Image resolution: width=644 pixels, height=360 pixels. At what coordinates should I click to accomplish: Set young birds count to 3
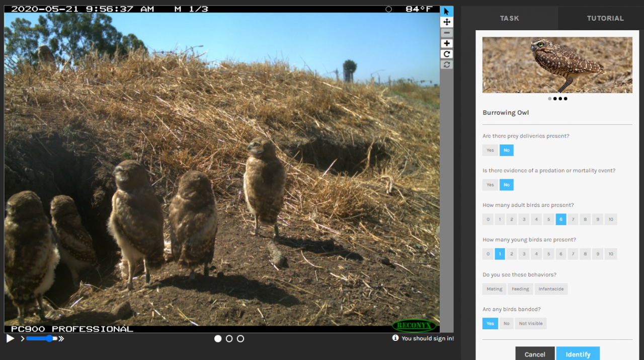click(x=524, y=254)
